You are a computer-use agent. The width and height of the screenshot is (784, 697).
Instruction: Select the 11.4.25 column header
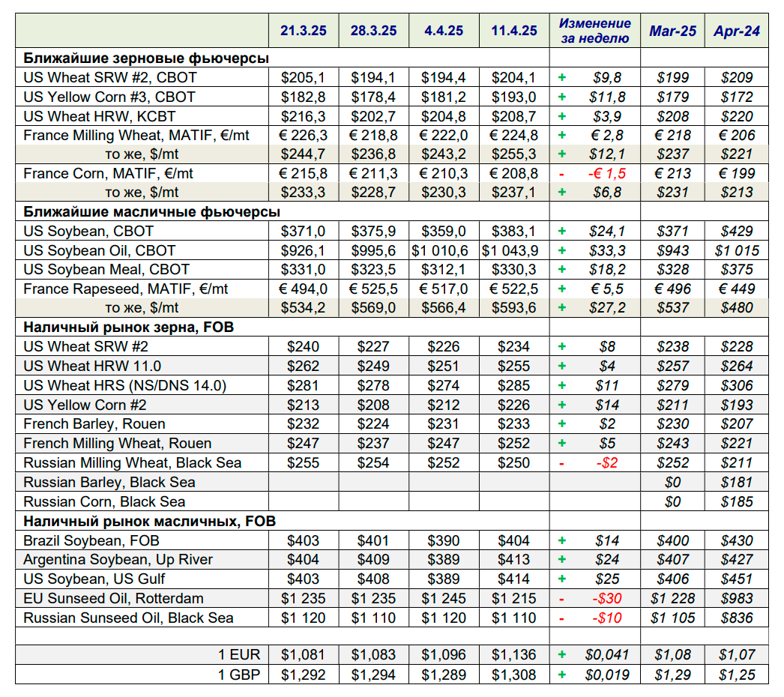coord(514,31)
